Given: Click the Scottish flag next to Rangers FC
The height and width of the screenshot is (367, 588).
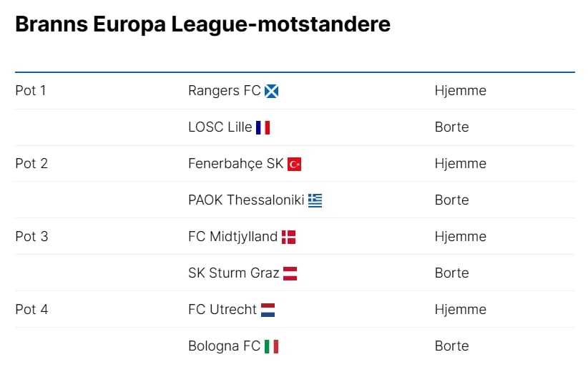Looking at the screenshot, I should coord(271,91).
